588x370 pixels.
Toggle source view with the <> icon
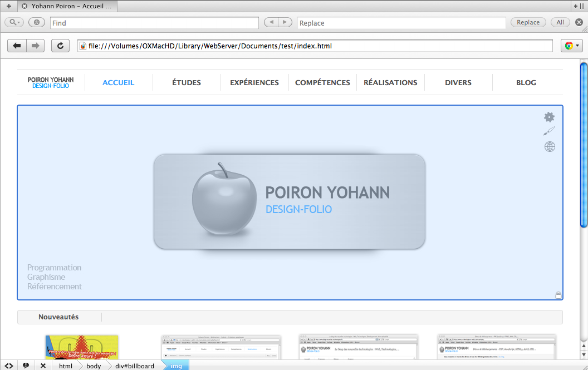9,366
